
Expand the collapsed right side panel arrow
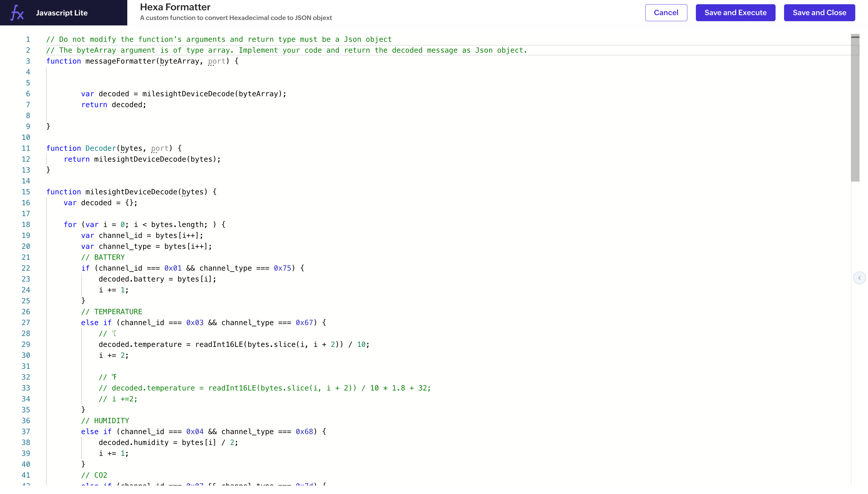[859, 278]
